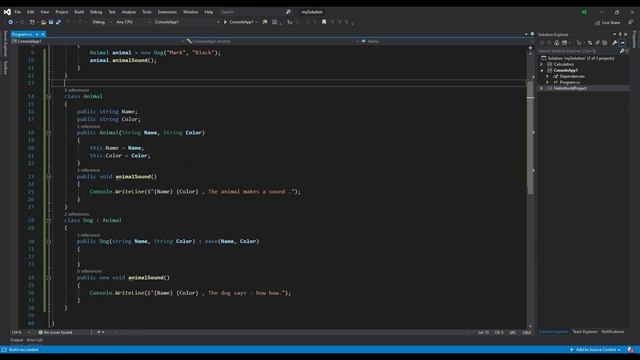This screenshot has width=640, height=360.
Task: Click the Properties wrench icon in Solution Explorer
Action: tap(614, 43)
